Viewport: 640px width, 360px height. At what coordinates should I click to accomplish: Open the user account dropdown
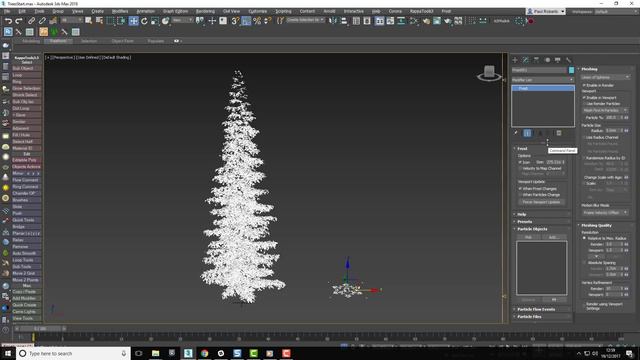point(546,11)
